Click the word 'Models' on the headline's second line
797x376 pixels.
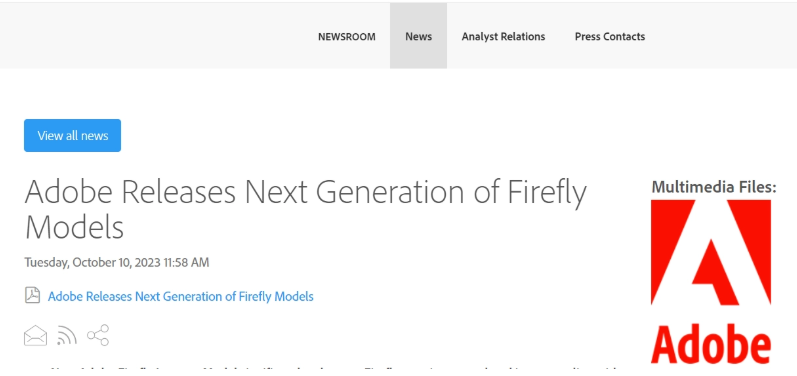click(x=74, y=227)
